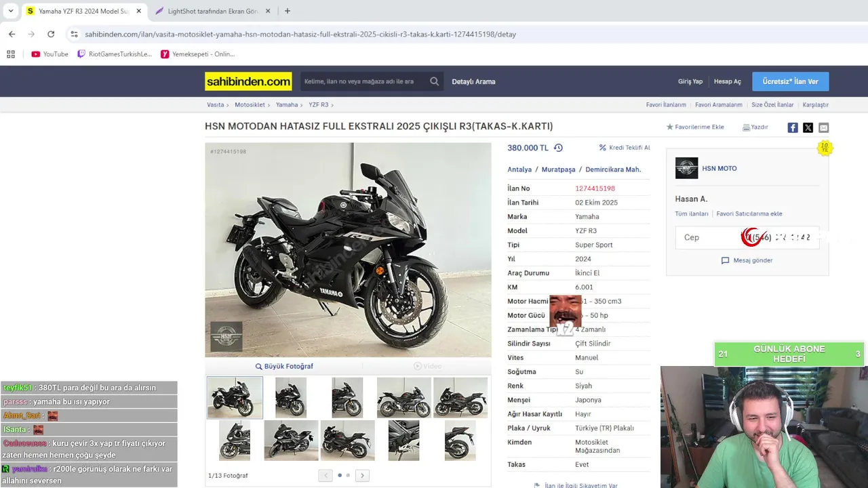
Task: Select second thumbnail in first row
Action: pyautogui.click(x=291, y=398)
